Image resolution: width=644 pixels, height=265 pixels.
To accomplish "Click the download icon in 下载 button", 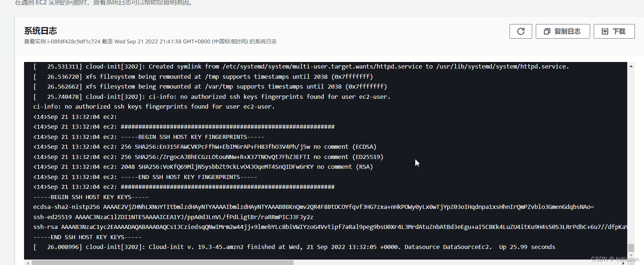I will [605, 31].
